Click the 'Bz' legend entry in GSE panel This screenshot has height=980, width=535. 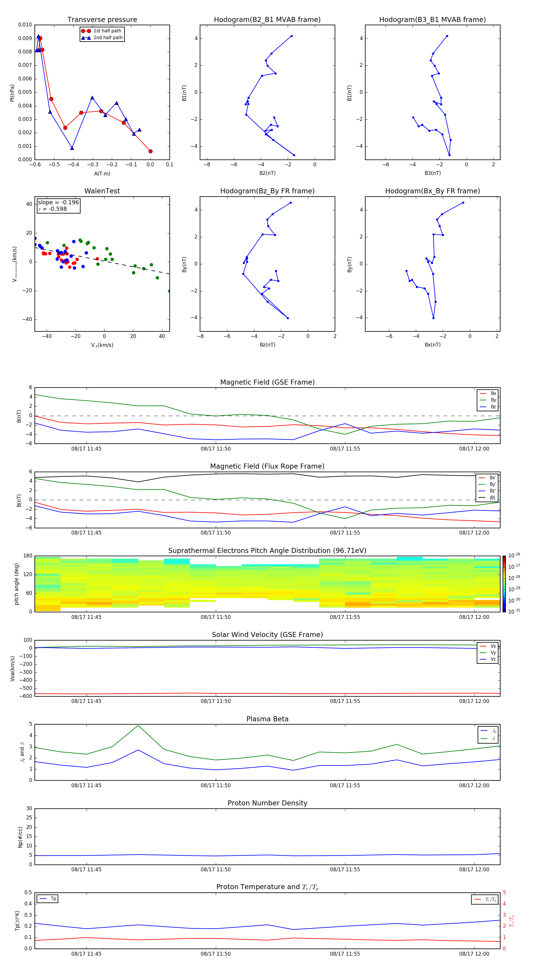coord(488,407)
